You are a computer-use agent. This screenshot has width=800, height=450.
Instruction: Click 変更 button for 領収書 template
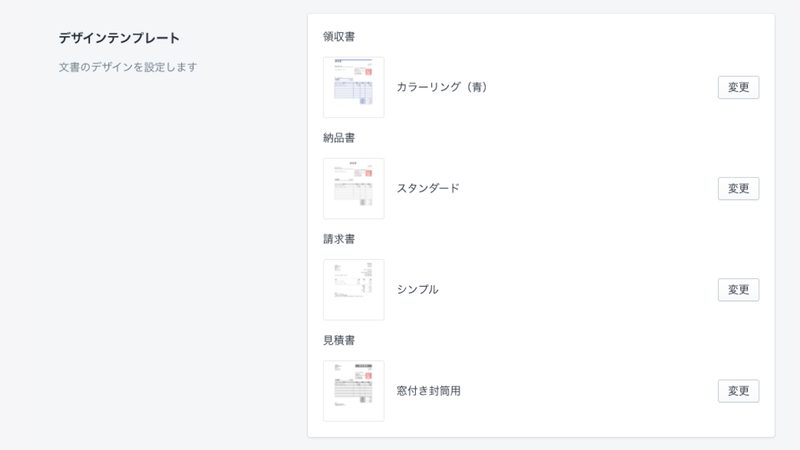[x=738, y=87]
